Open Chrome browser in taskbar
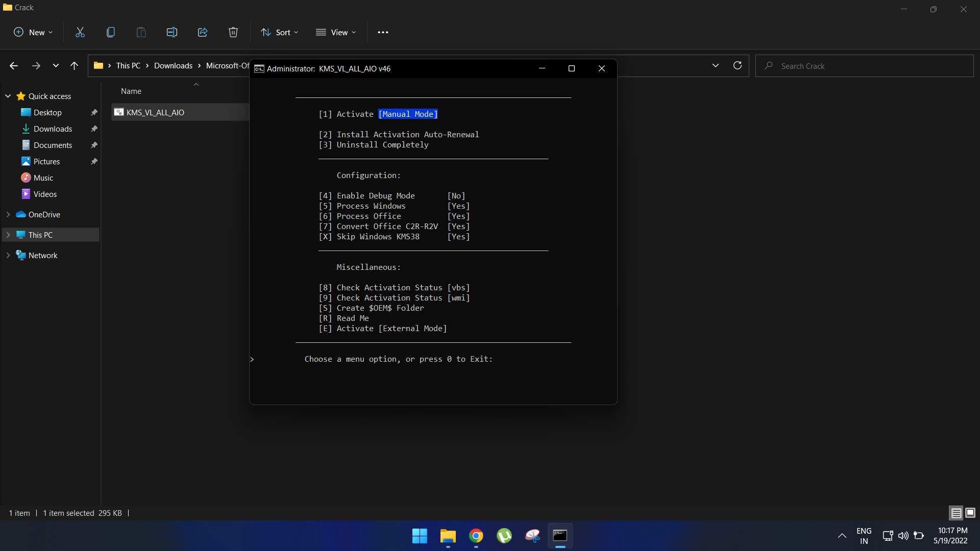This screenshot has height=551, width=980. tap(476, 536)
